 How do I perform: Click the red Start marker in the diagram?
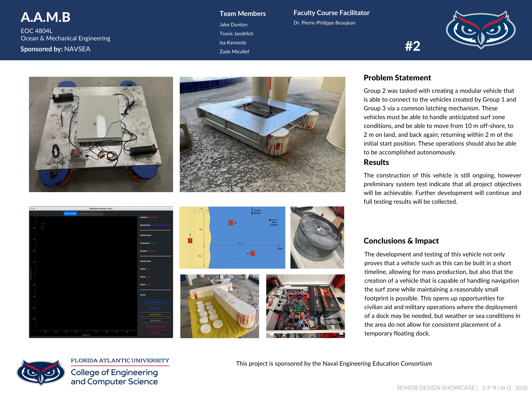(x=279, y=246)
